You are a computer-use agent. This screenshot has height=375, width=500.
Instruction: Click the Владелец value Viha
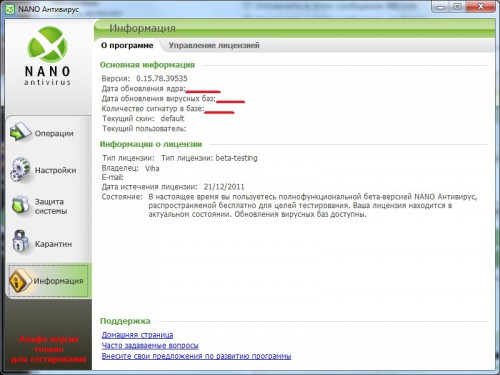(x=152, y=168)
